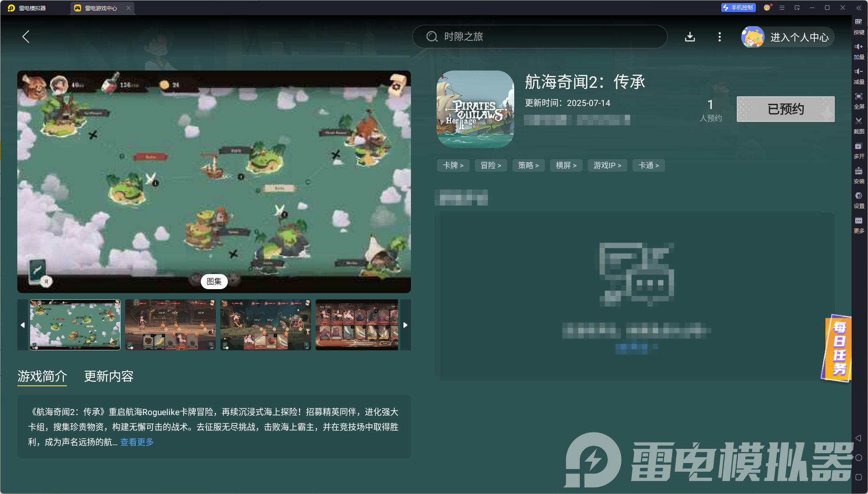
Task: Enter fullscreen with the 全屏 icon
Action: click(x=859, y=101)
